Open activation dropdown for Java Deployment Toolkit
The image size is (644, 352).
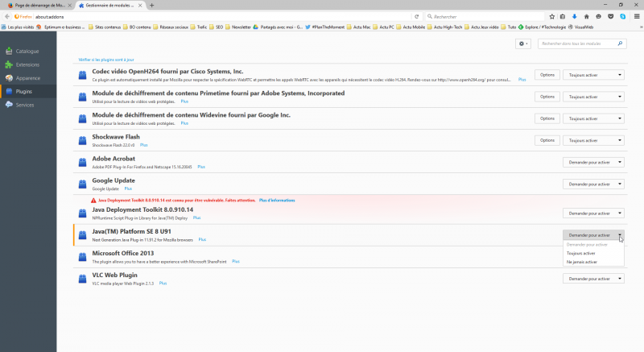click(x=593, y=213)
